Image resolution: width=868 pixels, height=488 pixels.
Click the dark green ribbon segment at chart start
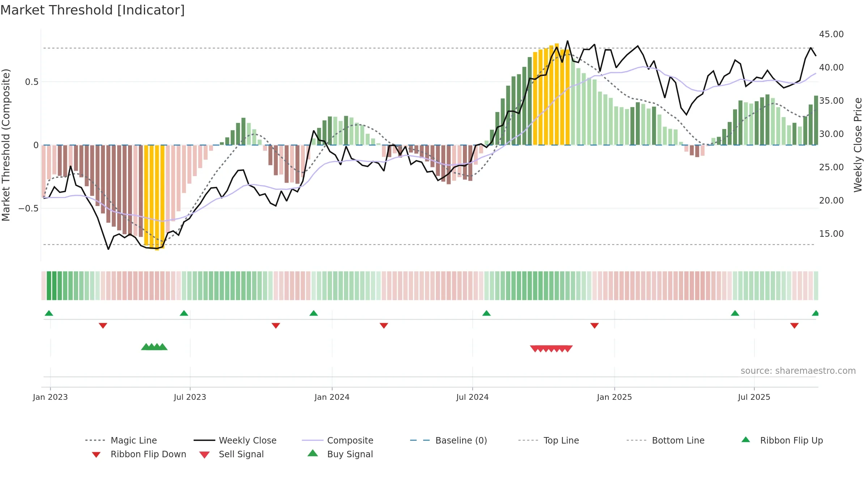(x=49, y=286)
